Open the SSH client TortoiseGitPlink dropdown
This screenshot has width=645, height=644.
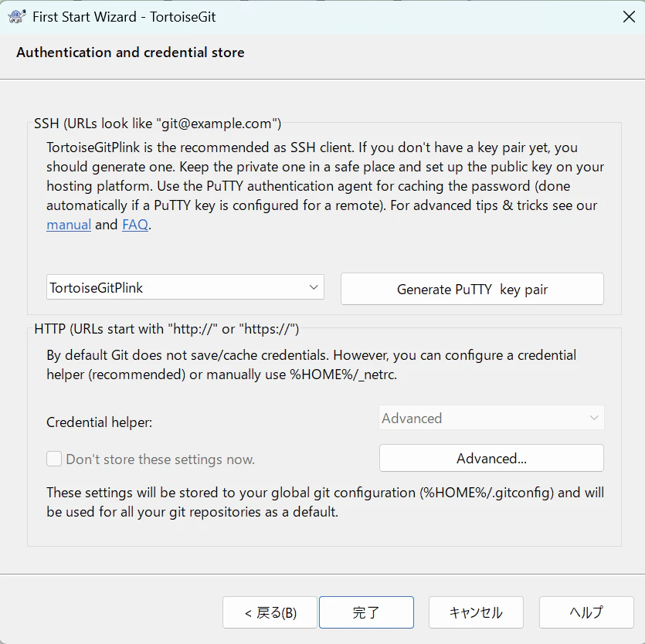pyautogui.click(x=185, y=287)
